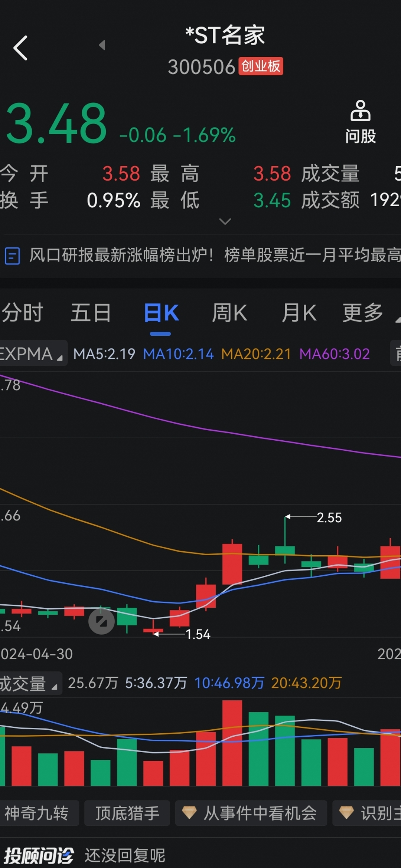Click the tallest red volume bar
Image resolution: width=401 pixels, height=868 pixels.
(x=232, y=743)
